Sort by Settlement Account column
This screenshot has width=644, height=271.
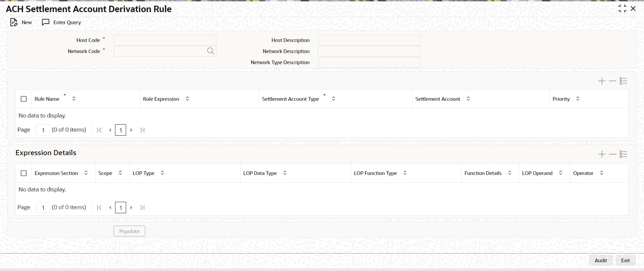click(469, 99)
